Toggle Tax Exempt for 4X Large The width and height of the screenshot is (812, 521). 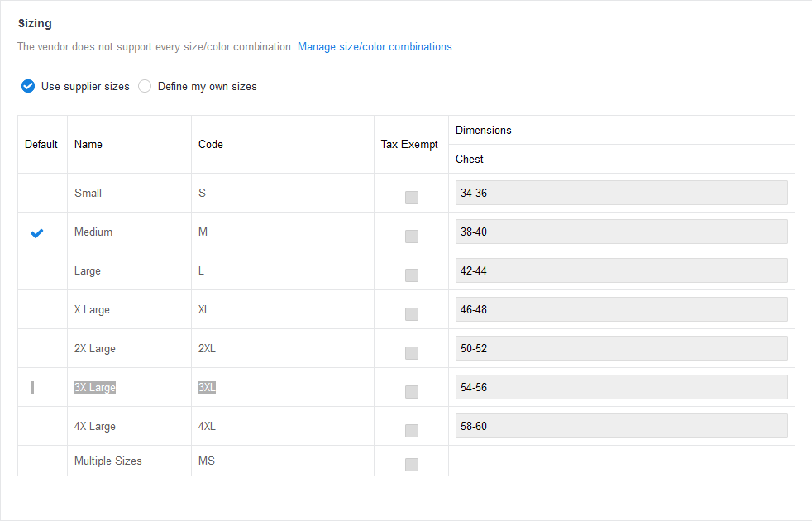click(x=411, y=430)
